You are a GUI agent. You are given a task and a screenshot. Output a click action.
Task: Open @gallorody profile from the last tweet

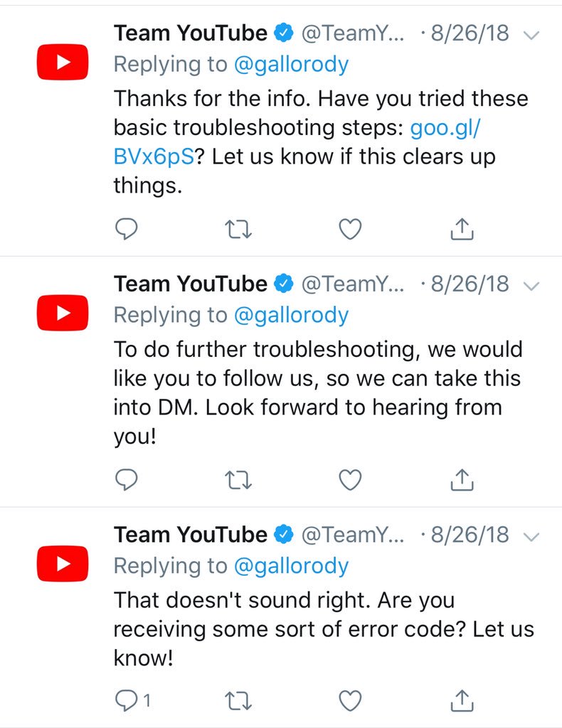(x=291, y=566)
